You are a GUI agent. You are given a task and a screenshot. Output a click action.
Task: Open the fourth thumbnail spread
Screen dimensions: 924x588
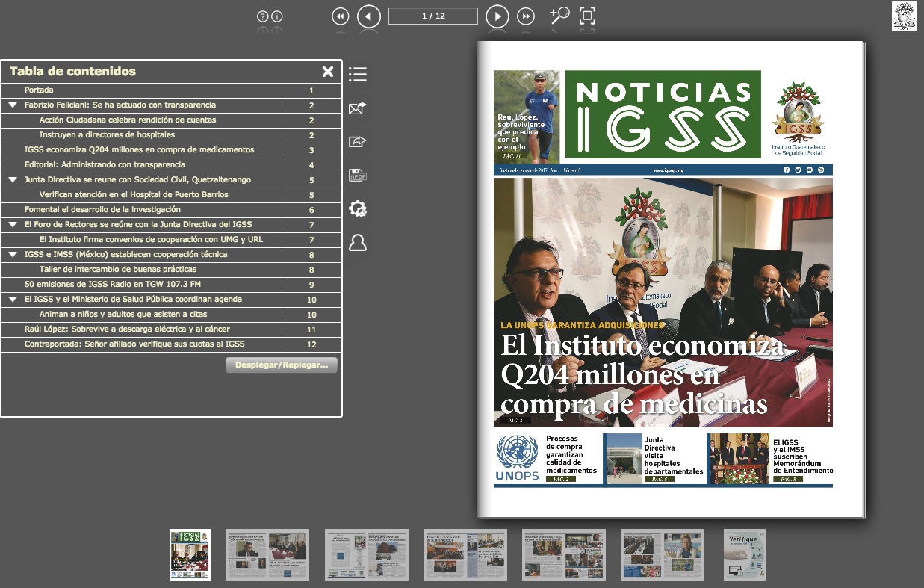(x=465, y=554)
